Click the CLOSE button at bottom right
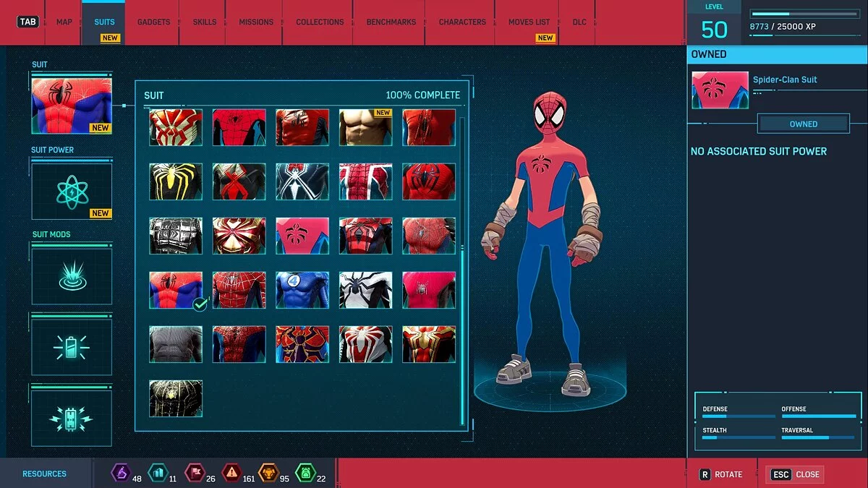Viewport: 868px width, 488px height. pos(795,474)
